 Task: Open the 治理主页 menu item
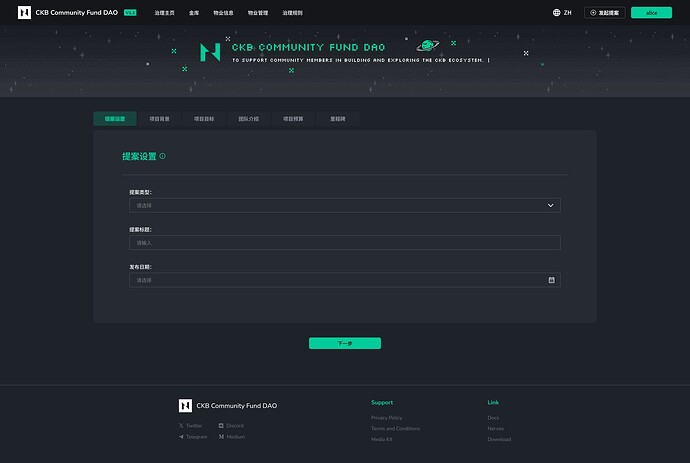pos(164,13)
